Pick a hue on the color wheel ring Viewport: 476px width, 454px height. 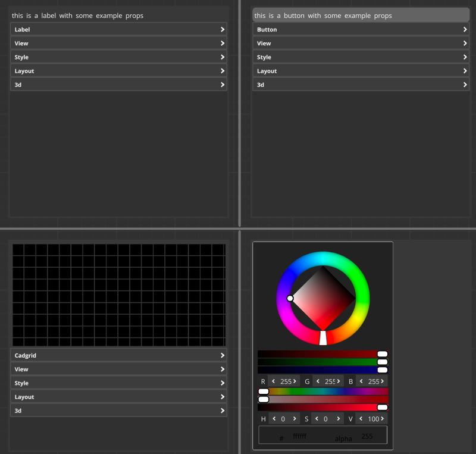323,259
